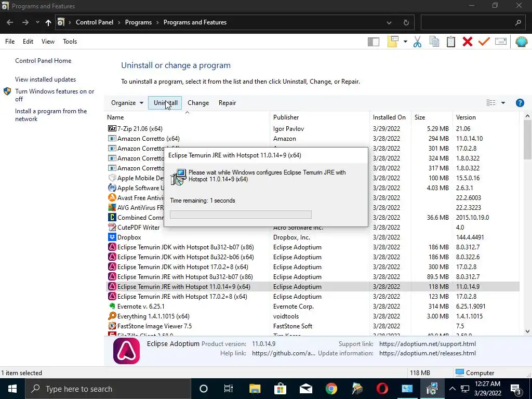Toggle the preview pane layout icon
Viewport: 532px width, 399px height.
tap(373, 42)
